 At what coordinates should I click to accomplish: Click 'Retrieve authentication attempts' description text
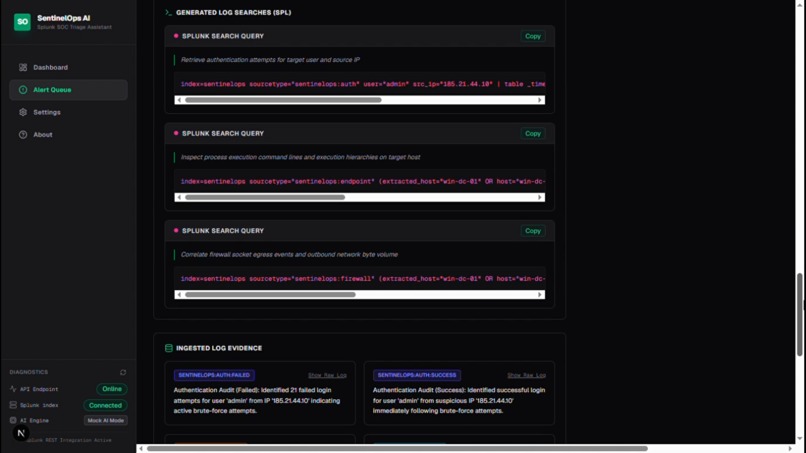(x=270, y=60)
